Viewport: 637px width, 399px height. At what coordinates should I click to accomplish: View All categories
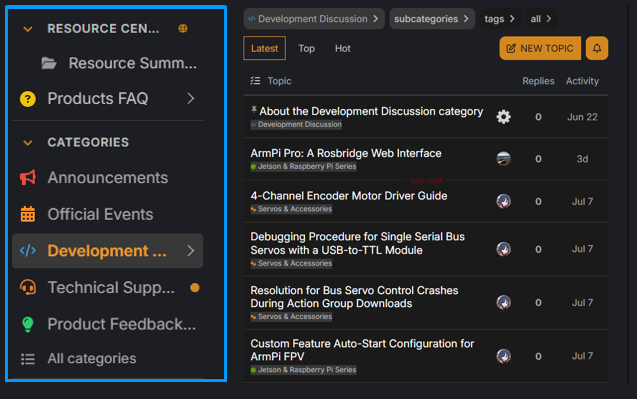click(92, 358)
